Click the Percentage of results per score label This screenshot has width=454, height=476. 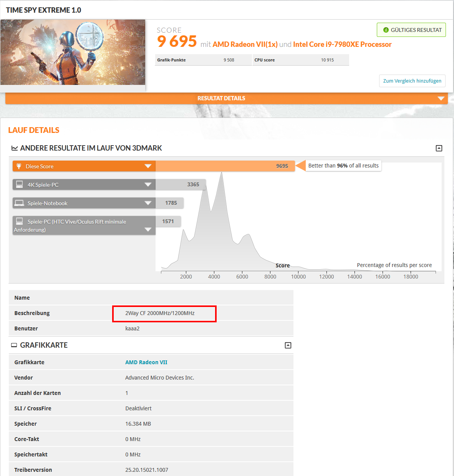click(394, 265)
